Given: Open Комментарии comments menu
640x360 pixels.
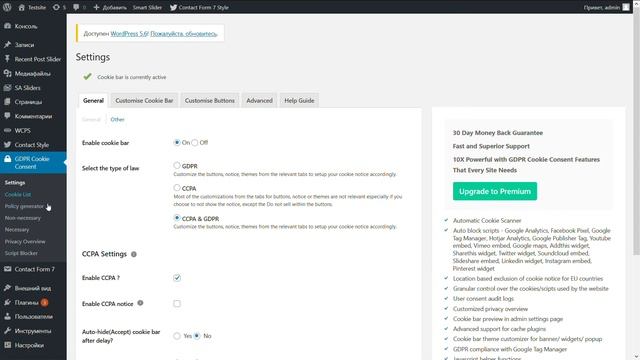Looking at the screenshot, I should (x=33, y=116).
